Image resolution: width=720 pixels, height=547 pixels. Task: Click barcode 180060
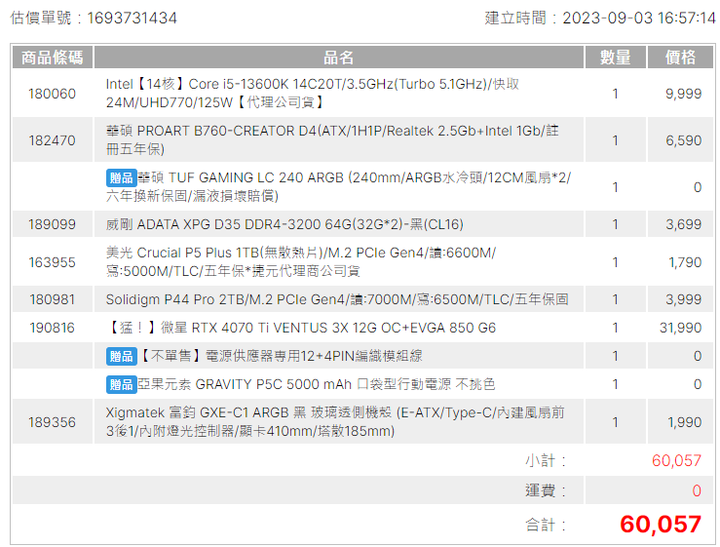(52, 94)
